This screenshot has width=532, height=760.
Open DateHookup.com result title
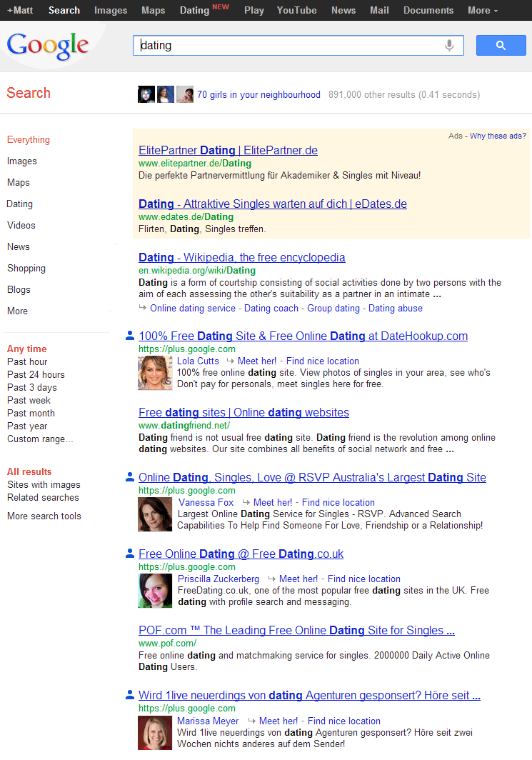coord(303,336)
